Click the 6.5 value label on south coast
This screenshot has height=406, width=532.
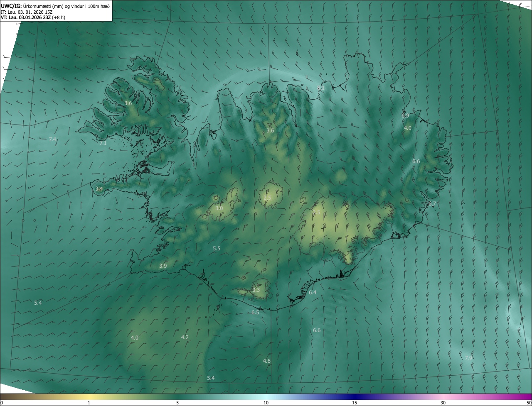click(x=255, y=313)
